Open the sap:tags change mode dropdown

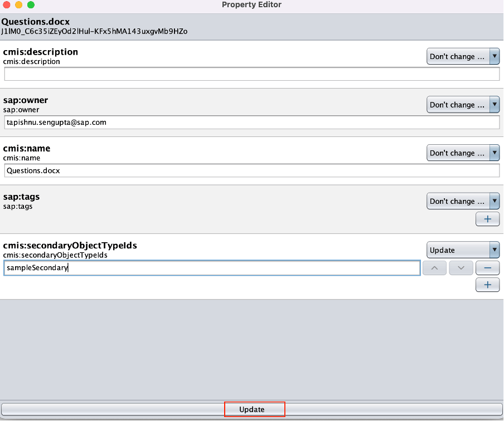tap(463, 201)
